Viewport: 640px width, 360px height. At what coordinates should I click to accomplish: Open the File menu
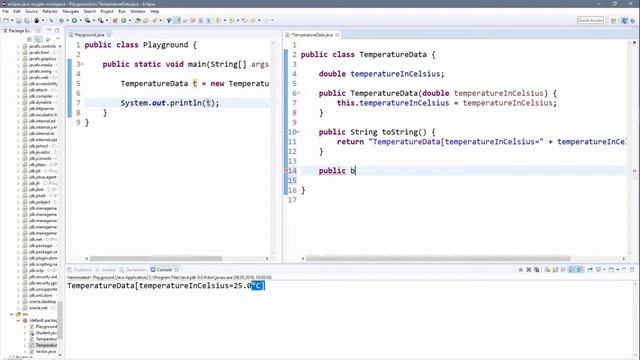5,11
